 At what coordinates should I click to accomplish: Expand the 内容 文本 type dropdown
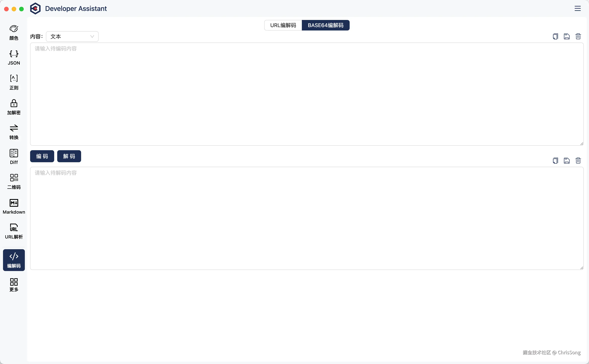(72, 37)
